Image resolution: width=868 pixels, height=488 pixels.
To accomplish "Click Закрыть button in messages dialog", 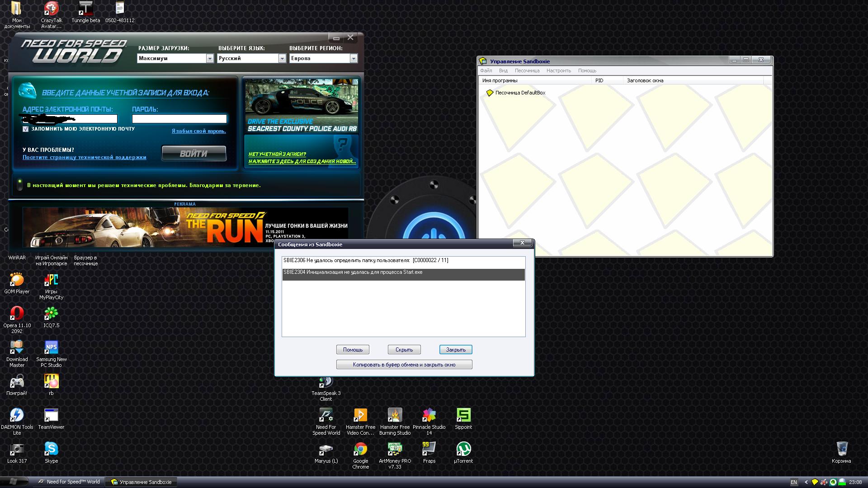I will click(x=456, y=350).
